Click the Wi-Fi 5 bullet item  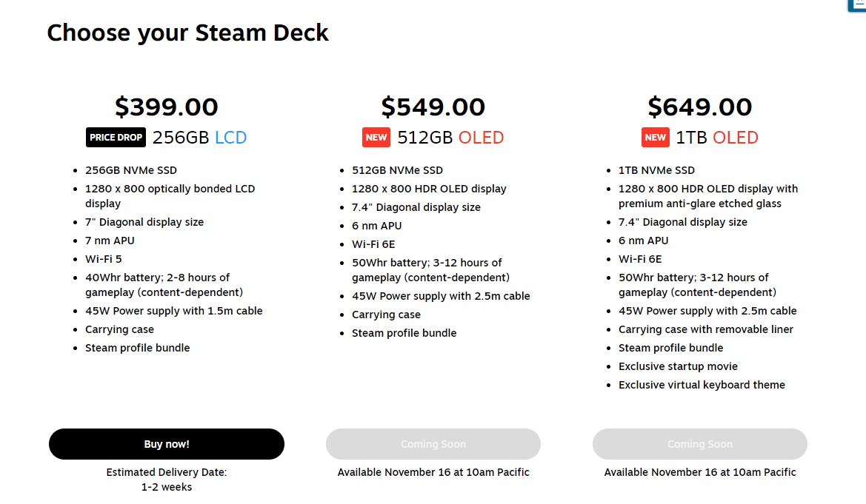click(x=103, y=259)
